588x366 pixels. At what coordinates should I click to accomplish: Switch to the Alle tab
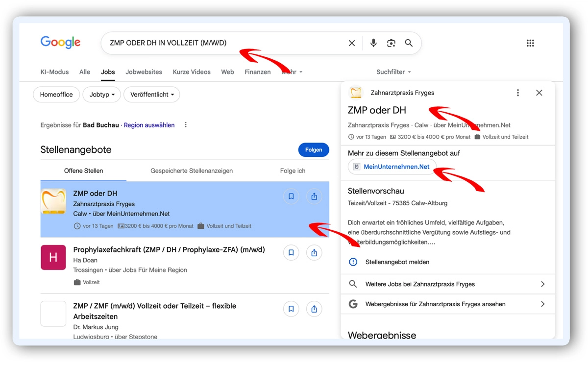(x=85, y=72)
